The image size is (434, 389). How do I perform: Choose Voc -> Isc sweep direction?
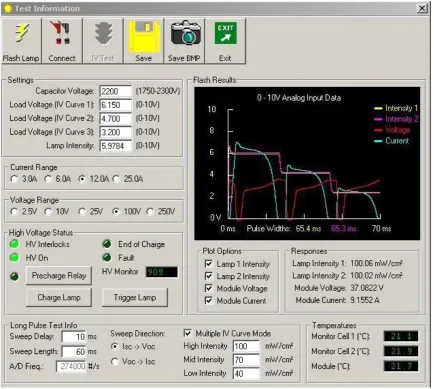pos(115,361)
